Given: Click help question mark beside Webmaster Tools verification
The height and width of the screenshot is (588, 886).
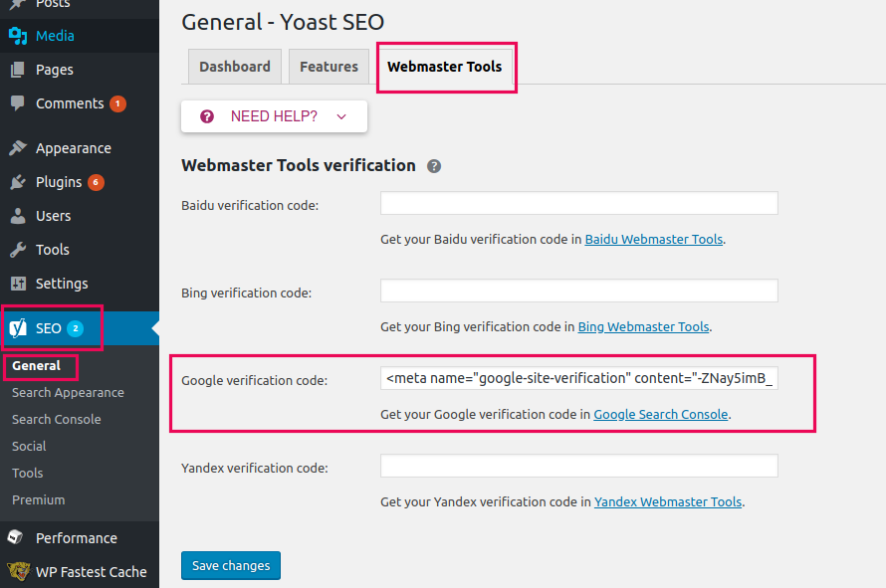Looking at the screenshot, I should pyautogui.click(x=434, y=166).
